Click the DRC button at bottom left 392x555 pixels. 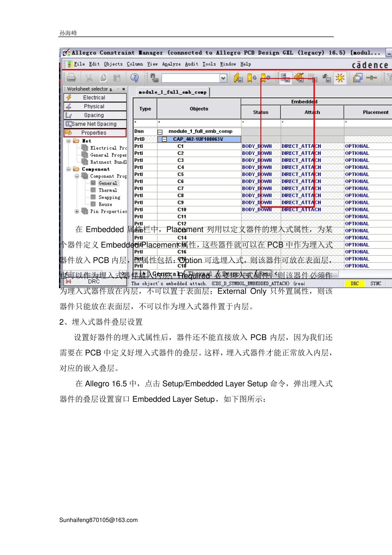95,282
